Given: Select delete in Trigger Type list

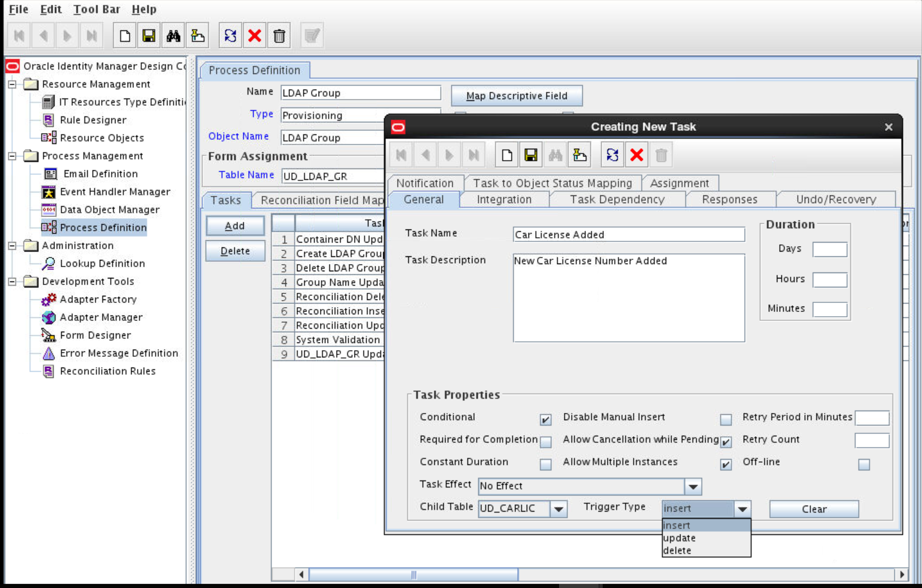Looking at the screenshot, I should pyautogui.click(x=706, y=551).
